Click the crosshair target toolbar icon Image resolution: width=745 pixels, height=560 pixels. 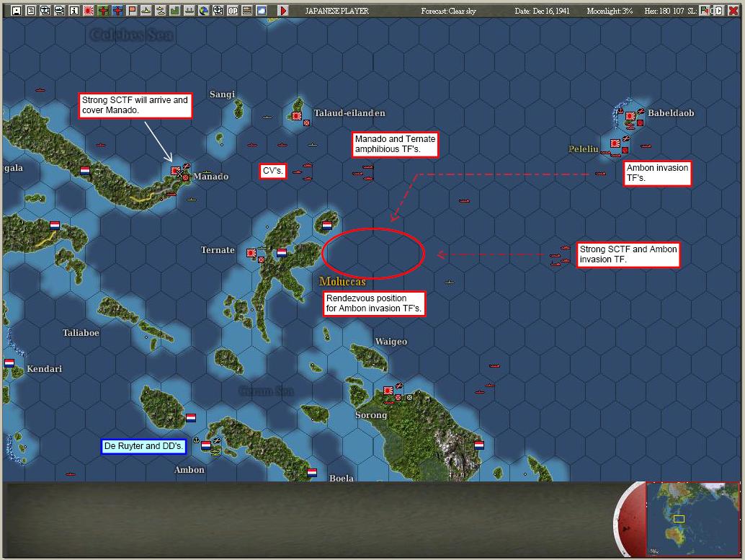click(x=218, y=11)
